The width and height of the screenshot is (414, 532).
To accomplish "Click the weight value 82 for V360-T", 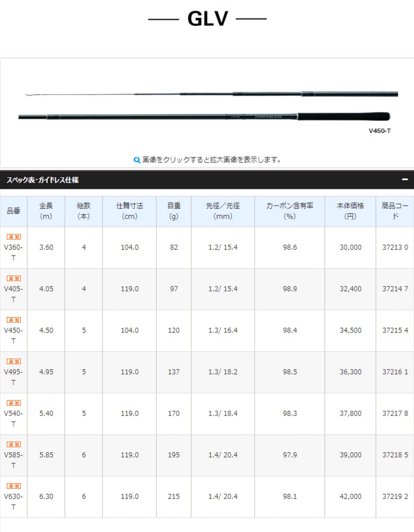I will 174,247.
